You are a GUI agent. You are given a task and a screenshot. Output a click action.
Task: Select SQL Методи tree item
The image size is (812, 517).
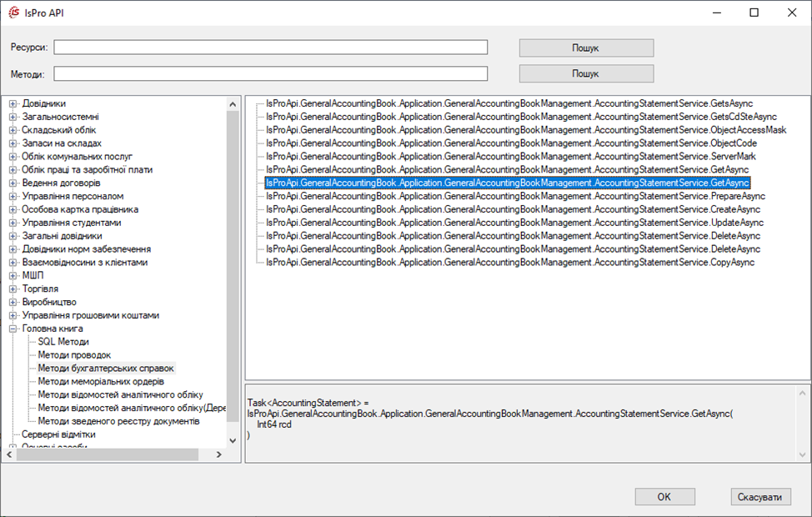pyautogui.click(x=63, y=342)
